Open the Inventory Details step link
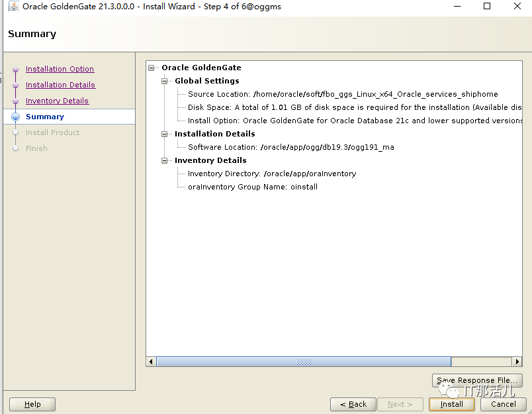The height and width of the screenshot is (414, 532). [x=57, y=101]
